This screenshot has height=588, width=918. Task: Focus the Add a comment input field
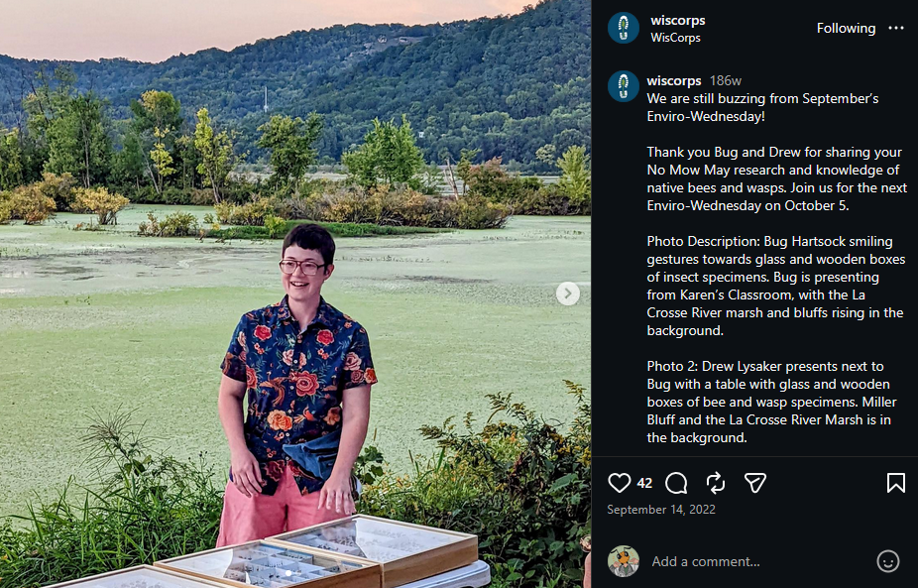pyautogui.click(x=706, y=561)
